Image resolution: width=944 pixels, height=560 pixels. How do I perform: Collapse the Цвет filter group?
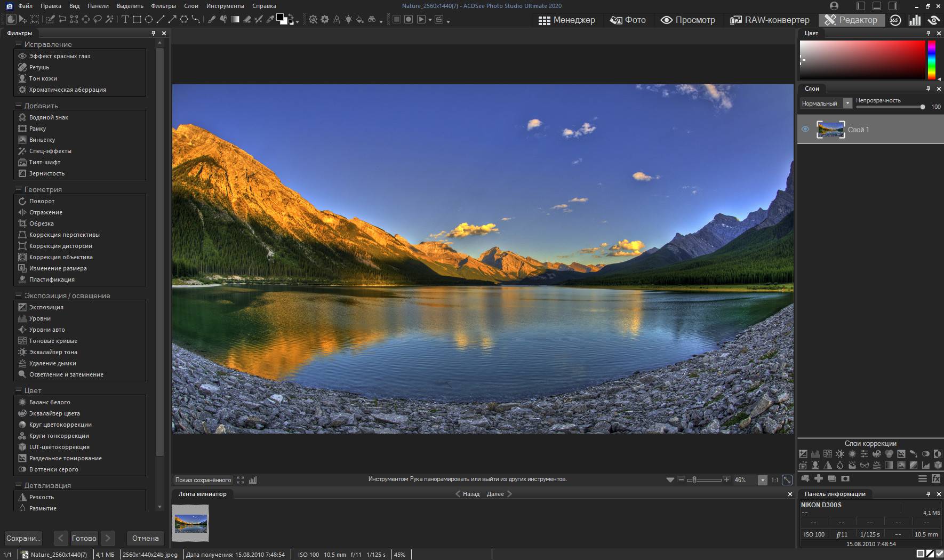[19, 390]
